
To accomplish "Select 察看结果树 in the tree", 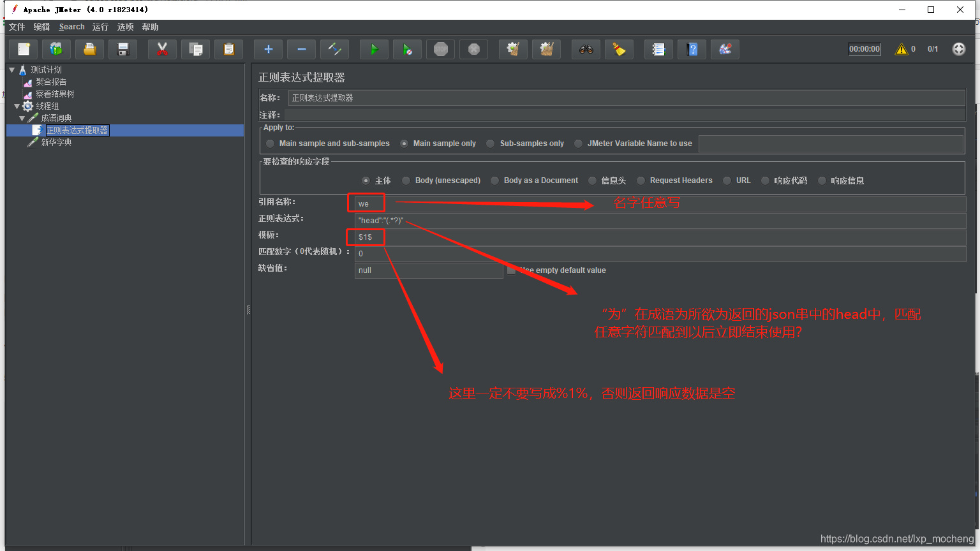I will [55, 94].
